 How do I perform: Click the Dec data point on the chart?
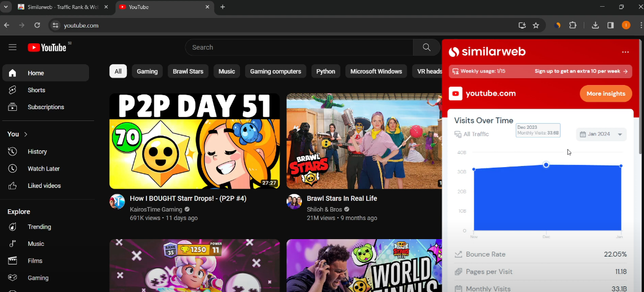point(547,165)
